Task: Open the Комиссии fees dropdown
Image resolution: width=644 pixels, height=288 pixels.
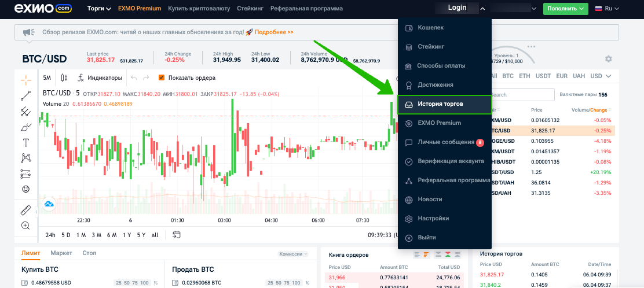Action: (x=293, y=254)
